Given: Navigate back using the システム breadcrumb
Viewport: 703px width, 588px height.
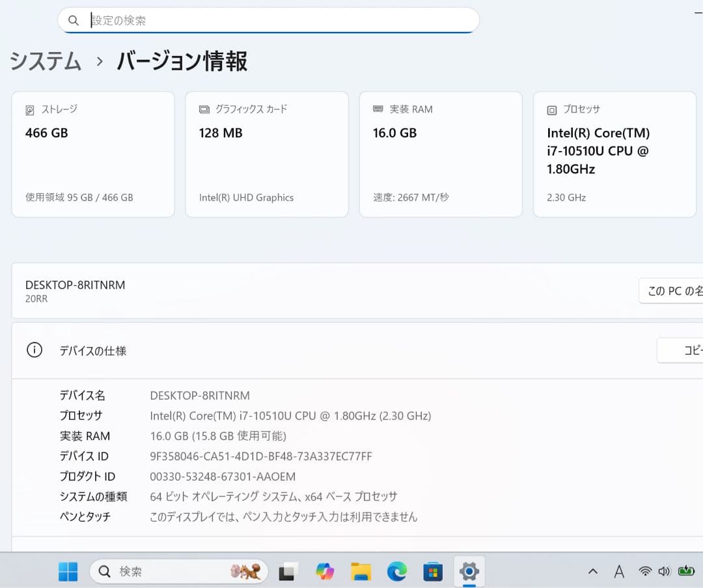Looking at the screenshot, I should click(x=44, y=61).
